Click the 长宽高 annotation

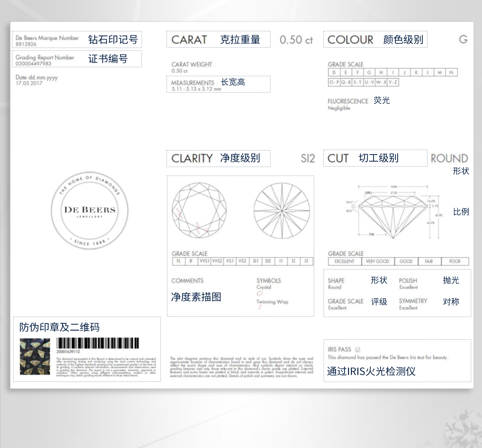(x=233, y=82)
